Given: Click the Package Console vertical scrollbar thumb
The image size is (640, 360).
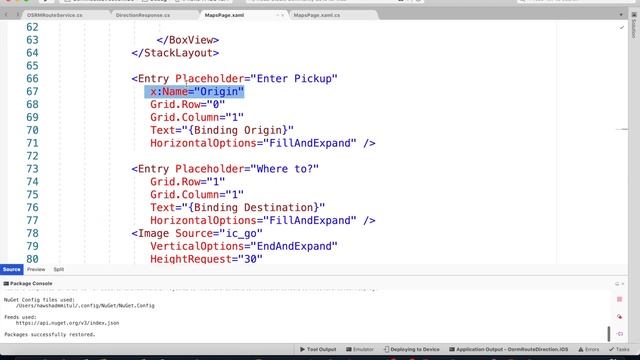Looking at the screenshot, I should [x=609, y=333].
